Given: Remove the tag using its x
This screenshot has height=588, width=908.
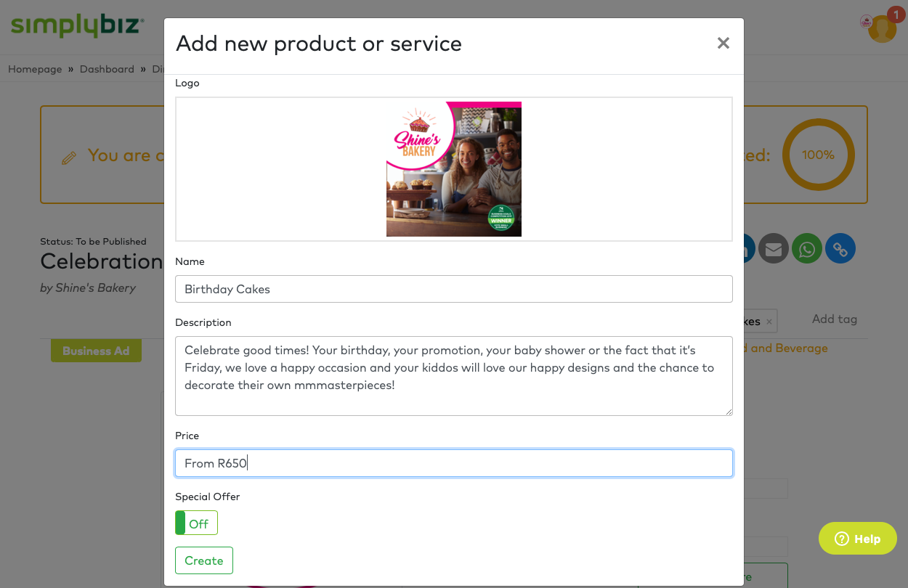Looking at the screenshot, I should (769, 321).
